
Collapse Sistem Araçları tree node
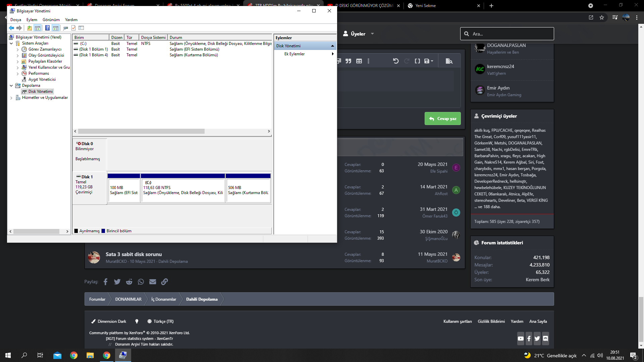[11, 43]
